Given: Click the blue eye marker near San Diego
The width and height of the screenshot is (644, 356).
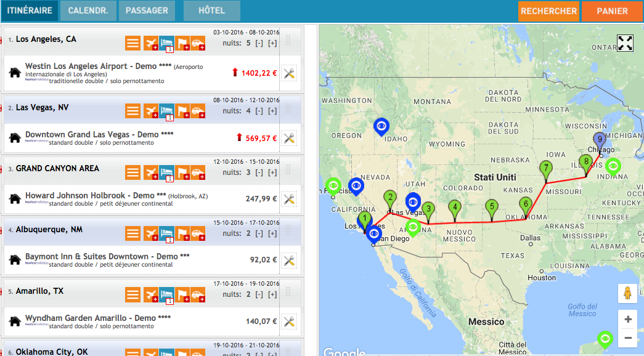Looking at the screenshot, I should pyautogui.click(x=373, y=235).
